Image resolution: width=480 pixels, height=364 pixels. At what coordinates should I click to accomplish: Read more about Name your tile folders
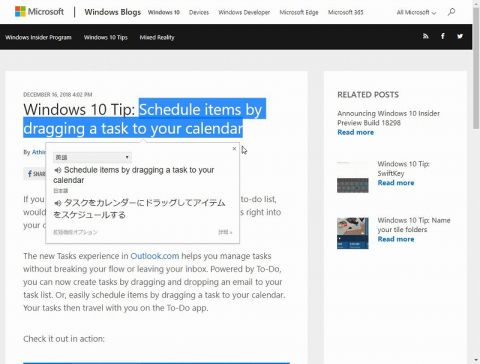click(396, 239)
